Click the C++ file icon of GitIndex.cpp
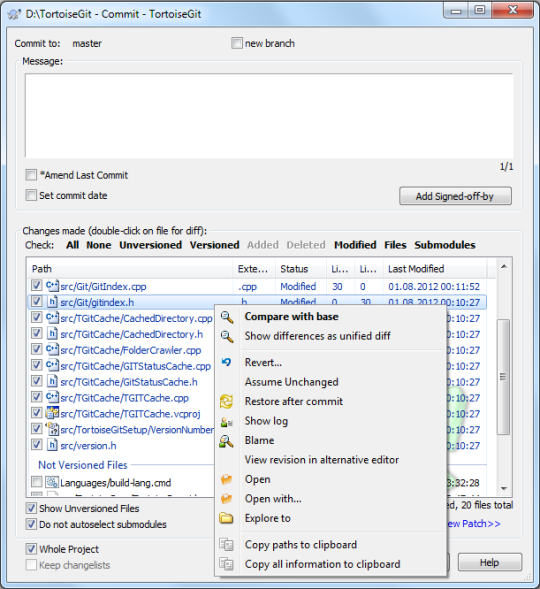Viewport: 540px width, 589px height. [x=52, y=286]
